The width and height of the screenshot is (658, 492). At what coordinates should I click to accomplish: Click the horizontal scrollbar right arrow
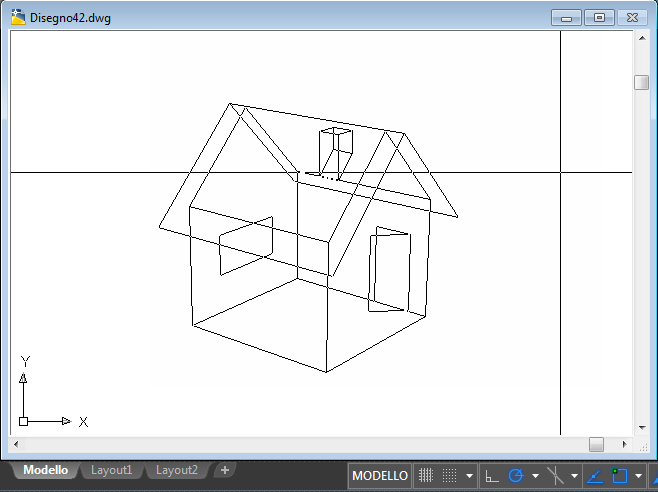pos(624,444)
